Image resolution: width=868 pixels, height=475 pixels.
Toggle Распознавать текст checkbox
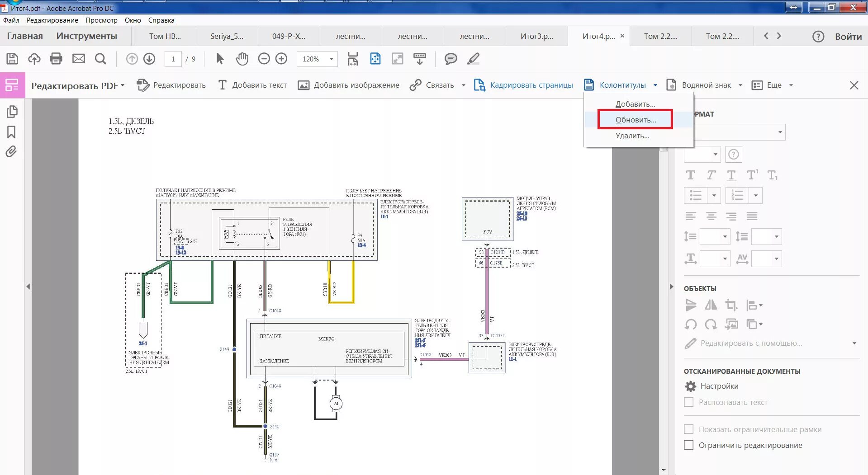tap(688, 402)
